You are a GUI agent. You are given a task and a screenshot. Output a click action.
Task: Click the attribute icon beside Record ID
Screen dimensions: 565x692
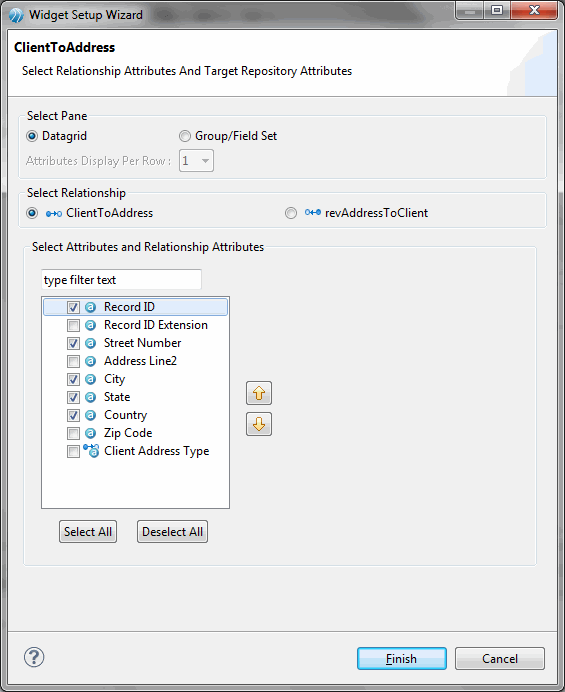(x=90, y=307)
